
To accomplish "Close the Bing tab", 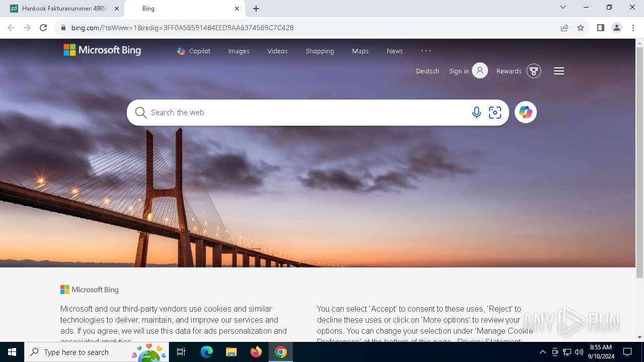I will (x=237, y=9).
